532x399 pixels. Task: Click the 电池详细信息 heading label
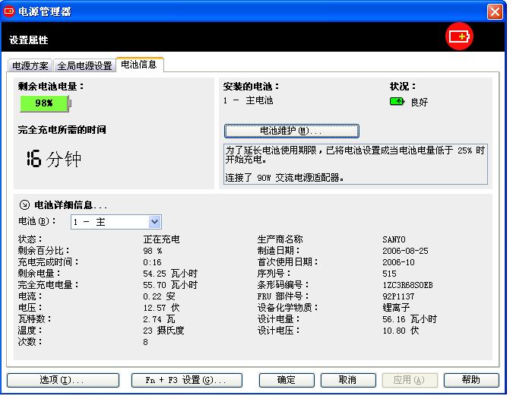tap(71, 205)
